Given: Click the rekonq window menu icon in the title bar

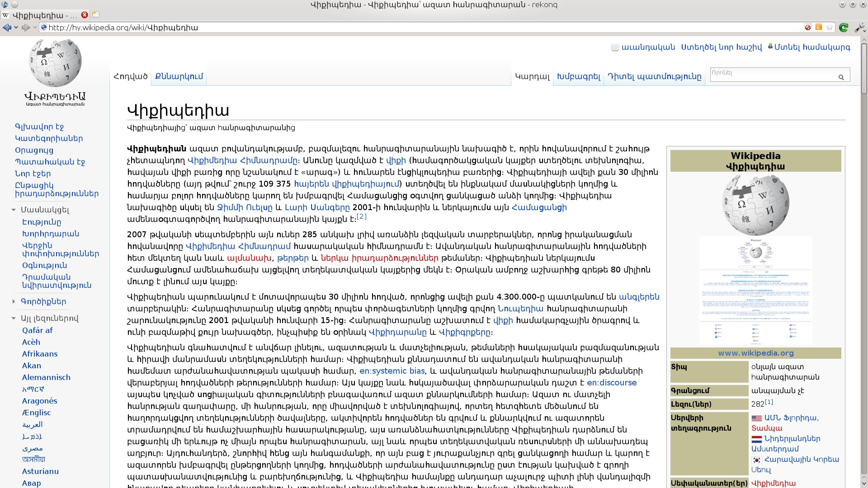Looking at the screenshot, I should click(5, 5).
